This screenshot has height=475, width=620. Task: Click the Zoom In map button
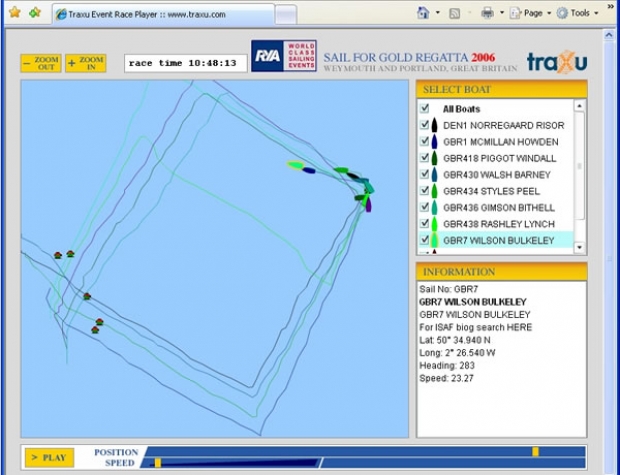pos(86,63)
